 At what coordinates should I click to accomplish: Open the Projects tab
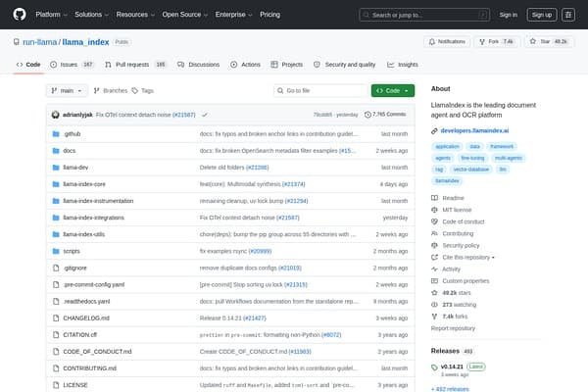tap(287, 65)
